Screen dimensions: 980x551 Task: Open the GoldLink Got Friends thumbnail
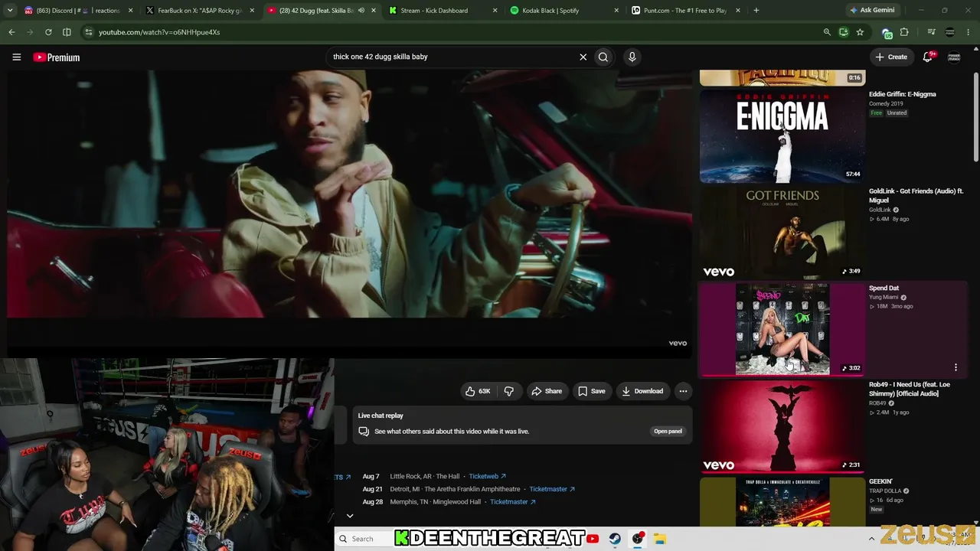(782, 233)
